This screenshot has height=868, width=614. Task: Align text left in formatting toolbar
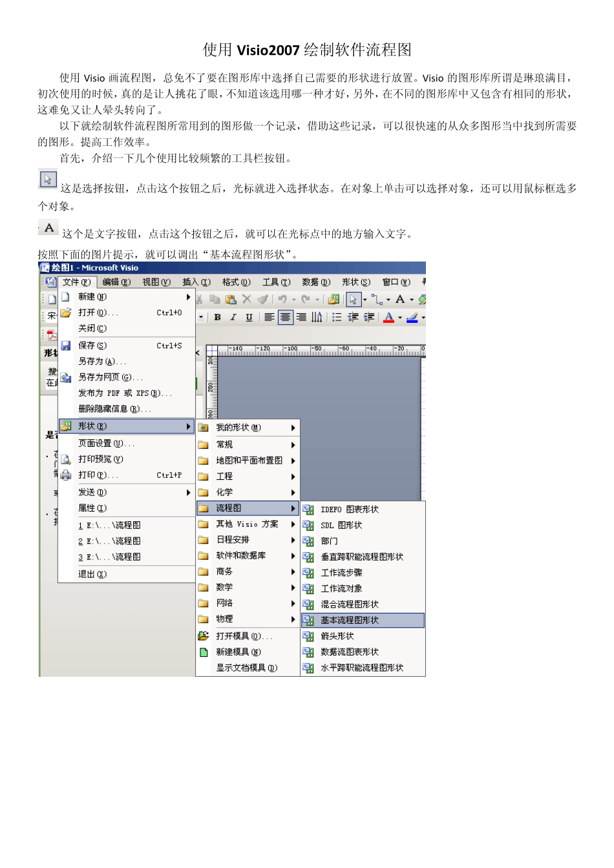[x=270, y=317]
